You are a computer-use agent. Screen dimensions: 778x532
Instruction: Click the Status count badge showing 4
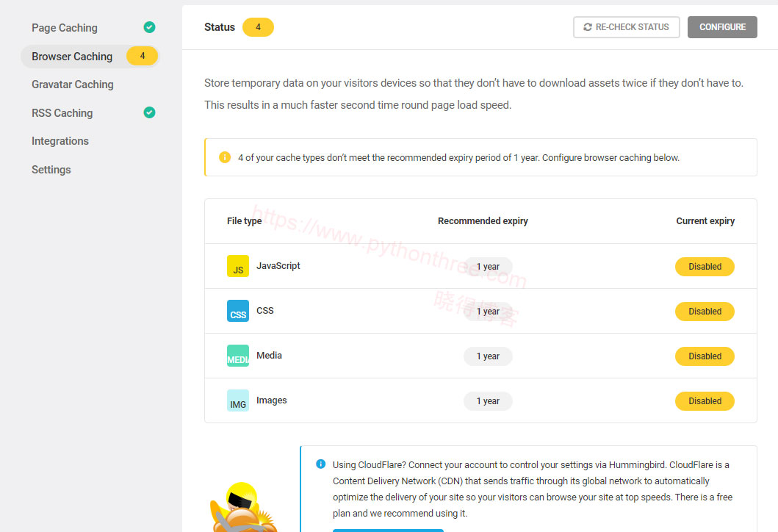coord(258,27)
